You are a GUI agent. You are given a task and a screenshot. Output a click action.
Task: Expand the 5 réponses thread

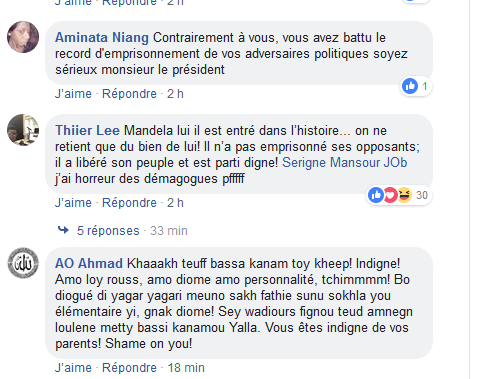(x=108, y=231)
